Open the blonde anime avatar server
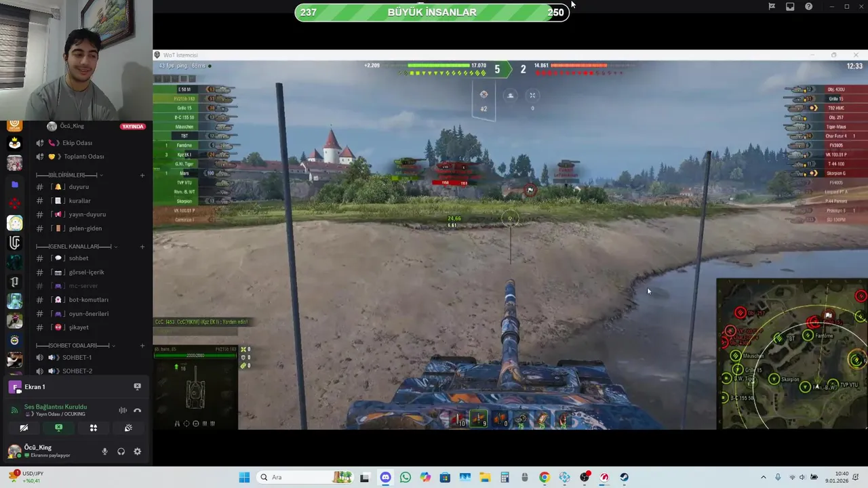The image size is (868, 488). (14, 223)
